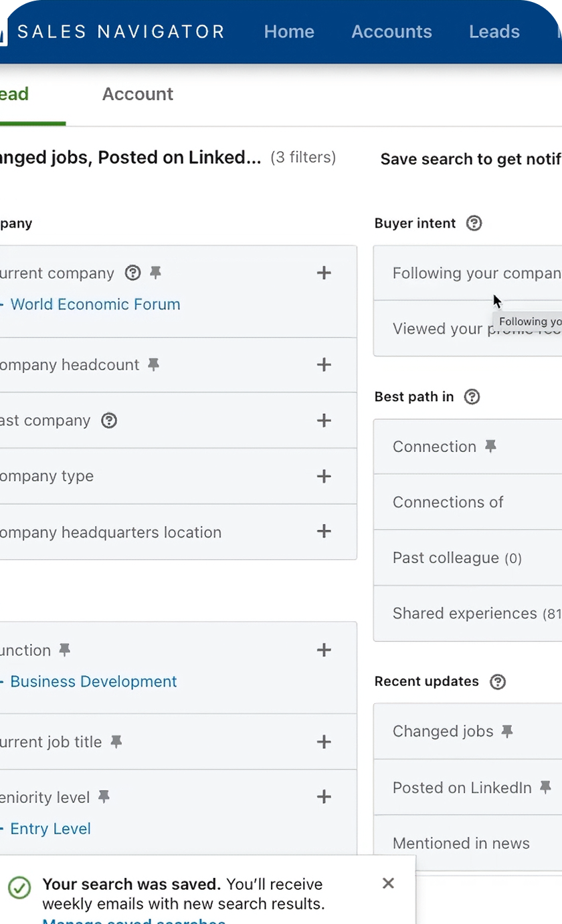Screen dimensions: 562x924
Task: Expand the Seniority level filter
Action: [x=324, y=797]
